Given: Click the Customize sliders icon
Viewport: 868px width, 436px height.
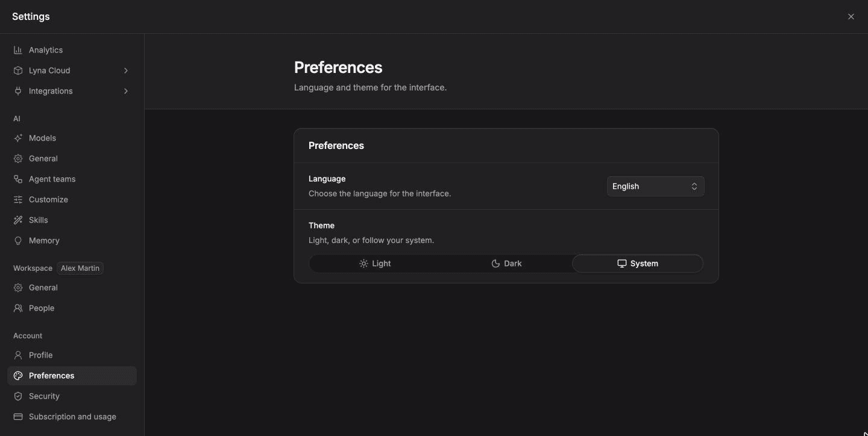Looking at the screenshot, I should pyautogui.click(x=18, y=200).
